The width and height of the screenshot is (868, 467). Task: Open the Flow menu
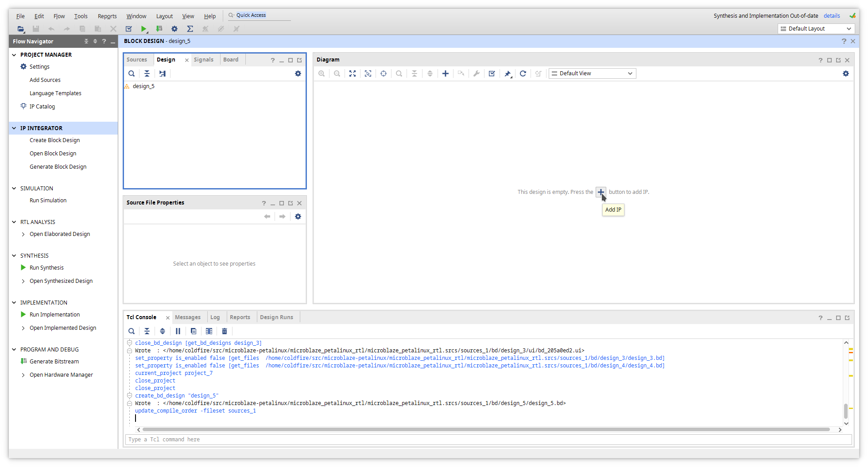[59, 16]
